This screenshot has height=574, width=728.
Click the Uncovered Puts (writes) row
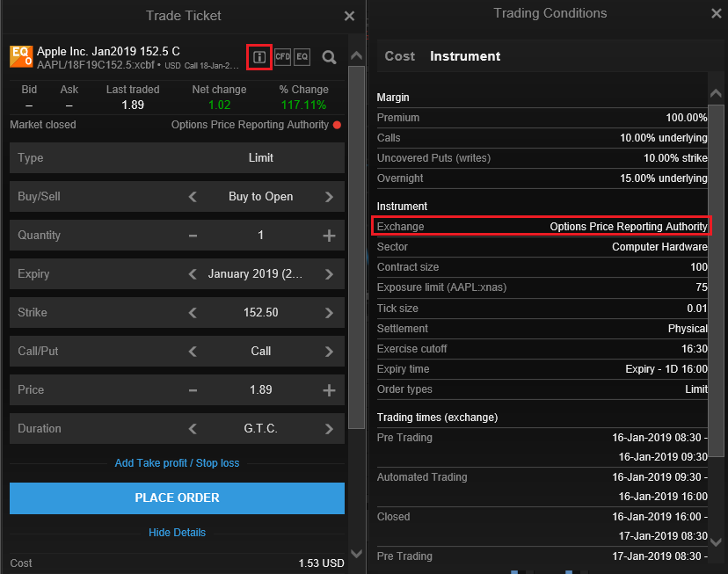(542, 158)
